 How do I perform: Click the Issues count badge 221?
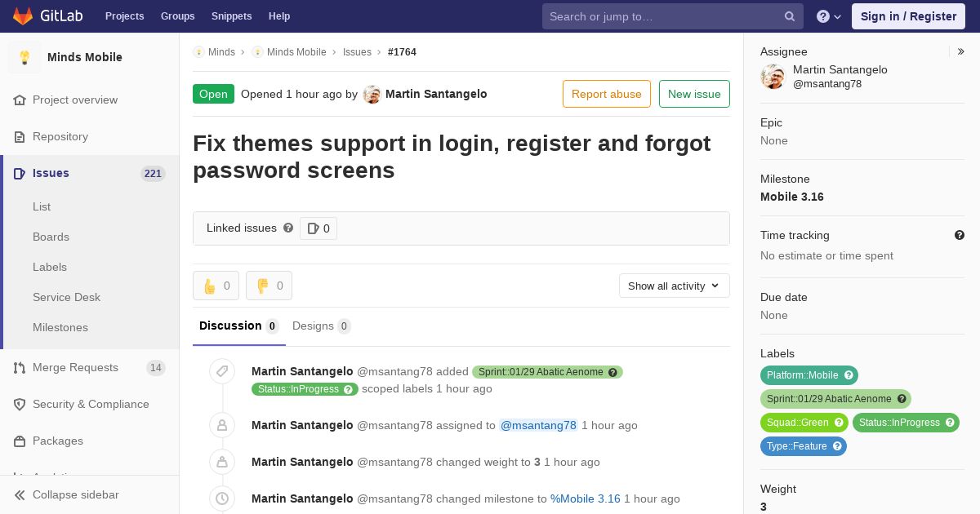pos(153,174)
